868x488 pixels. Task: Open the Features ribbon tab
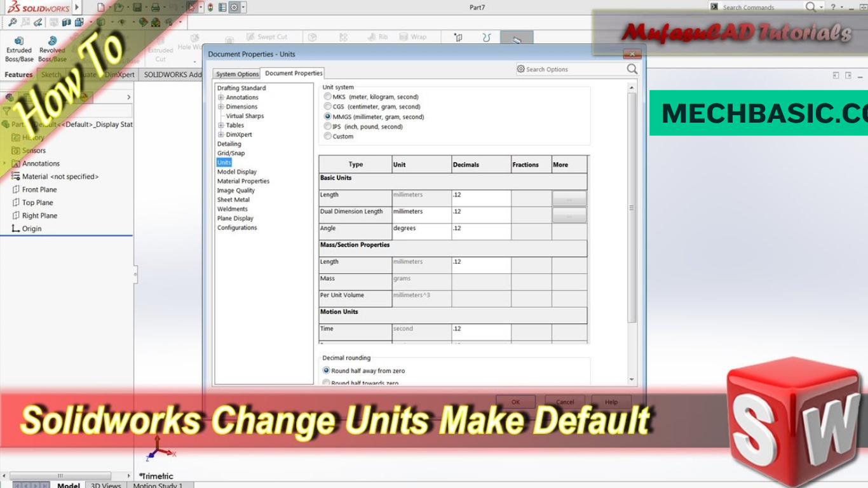18,74
